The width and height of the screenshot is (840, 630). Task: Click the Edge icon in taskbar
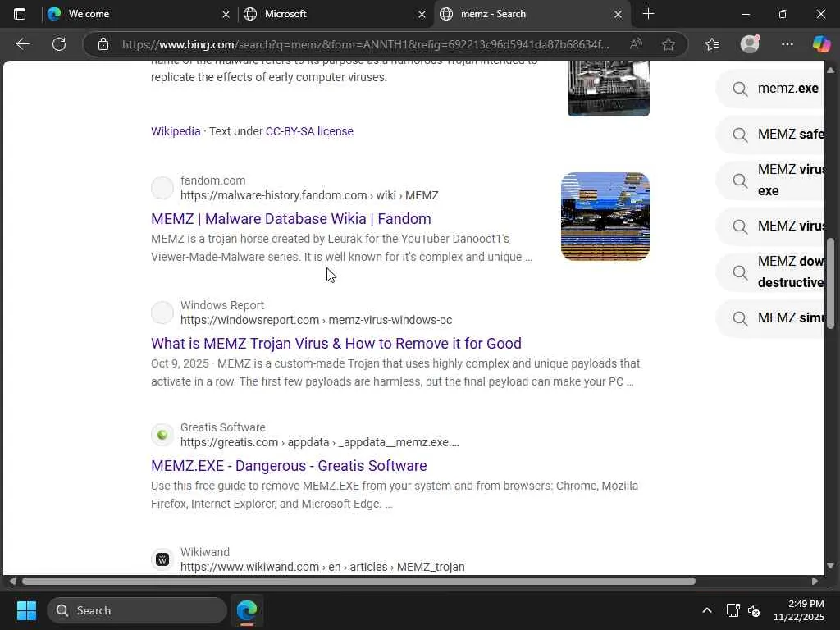tap(247, 610)
